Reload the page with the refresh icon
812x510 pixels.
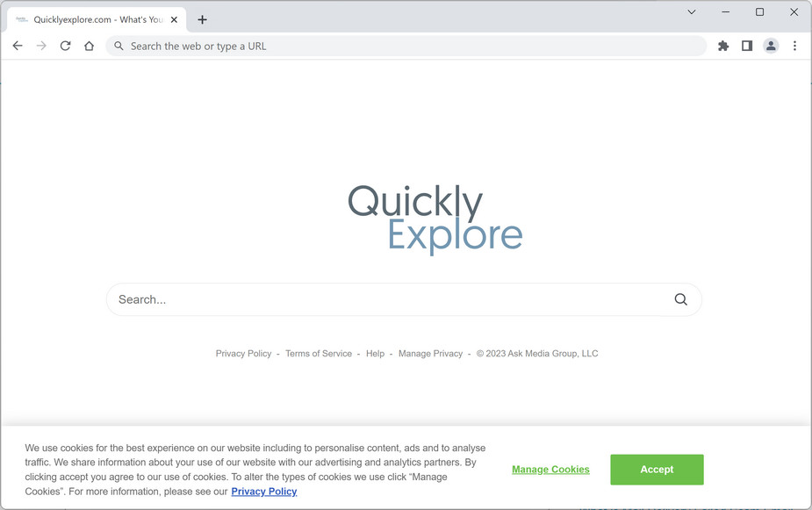coord(65,46)
